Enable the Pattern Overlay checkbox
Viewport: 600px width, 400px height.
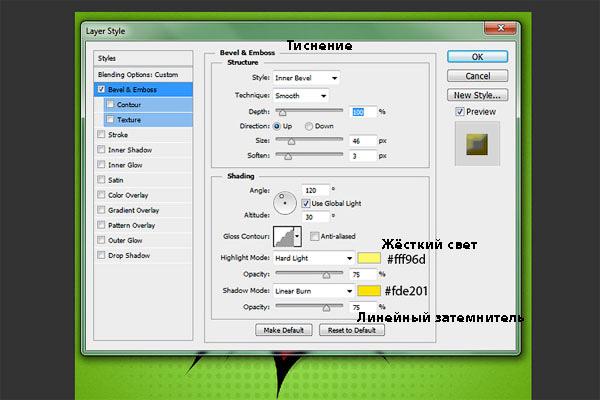(x=101, y=225)
